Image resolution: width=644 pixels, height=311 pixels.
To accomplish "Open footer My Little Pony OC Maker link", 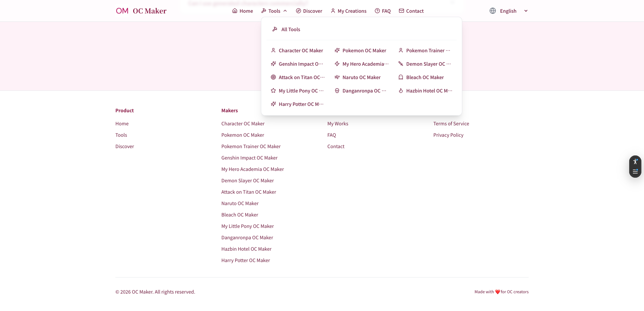I will coord(248,226).
